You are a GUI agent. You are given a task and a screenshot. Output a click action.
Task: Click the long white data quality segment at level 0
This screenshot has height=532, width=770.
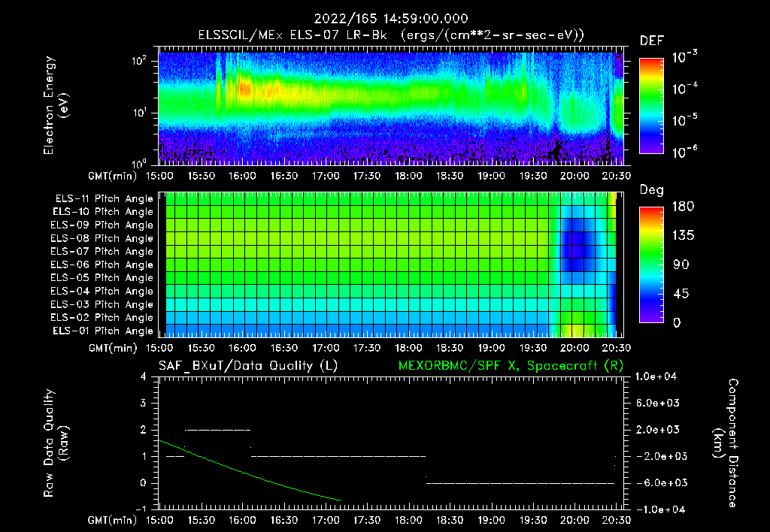click(520, 483)
